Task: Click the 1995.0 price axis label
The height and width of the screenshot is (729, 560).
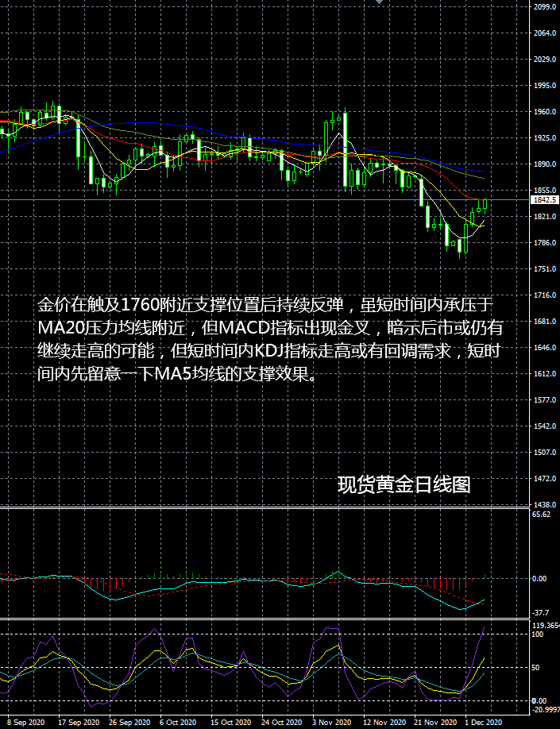Action: pos(545,86)
